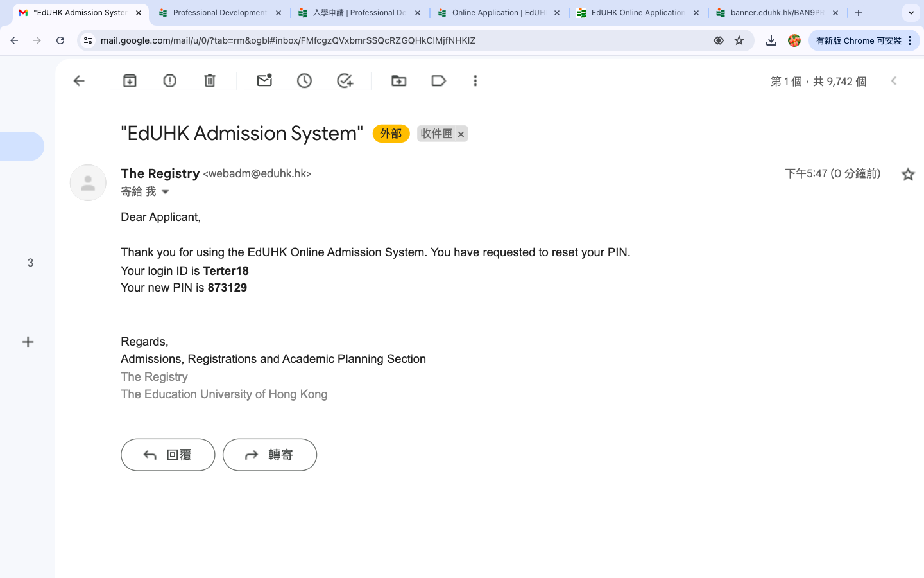Screen dimensions: 924x578
Task: Report this email as spam
Action: click(x=169, y=81)
